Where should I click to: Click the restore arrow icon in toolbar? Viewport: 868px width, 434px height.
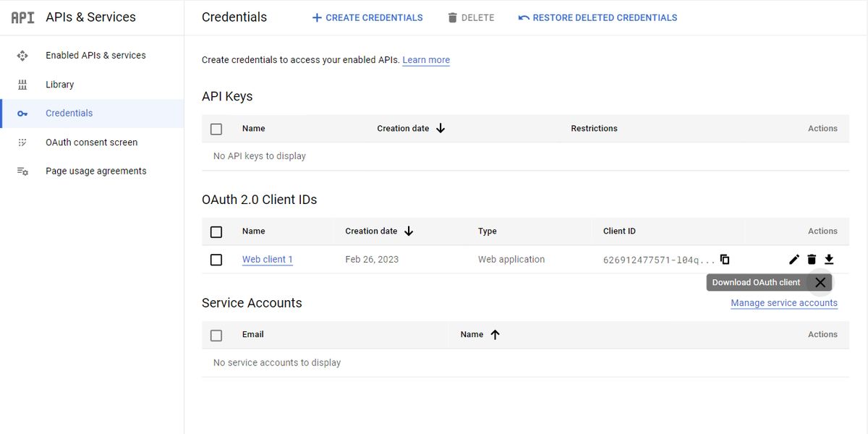click(524, 17)
